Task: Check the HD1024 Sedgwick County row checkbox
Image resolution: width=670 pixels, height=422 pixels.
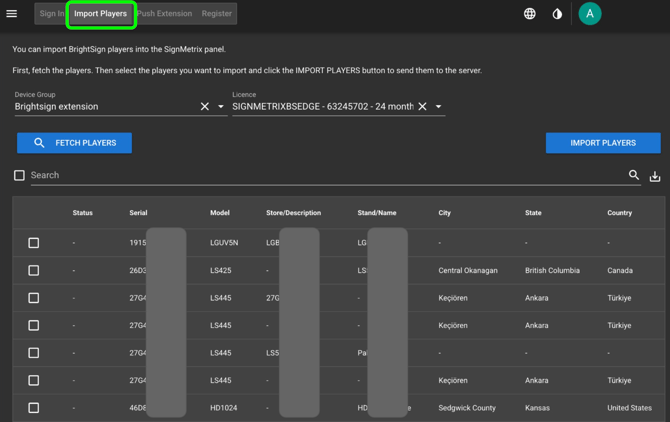Action: pos(33,408)
